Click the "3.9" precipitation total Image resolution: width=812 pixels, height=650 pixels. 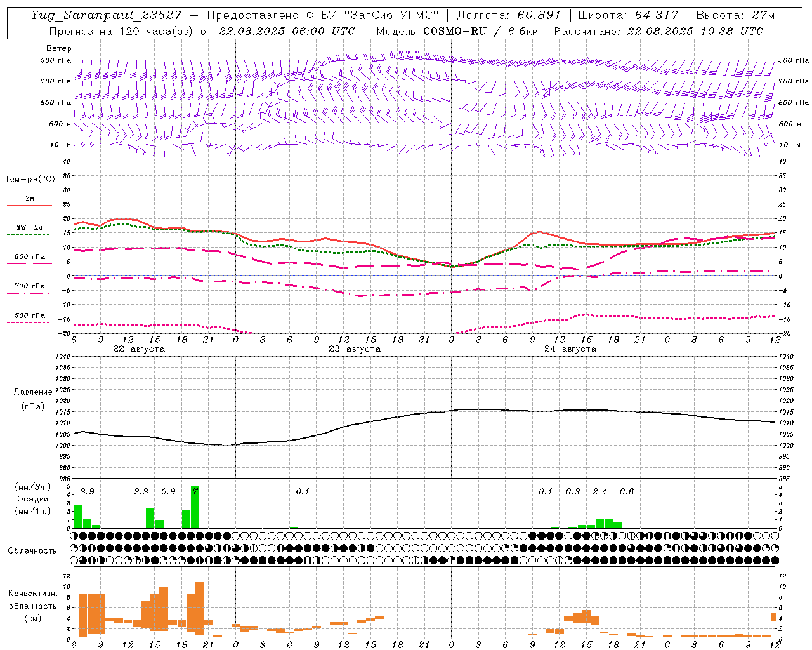click(x=87, y=492)
